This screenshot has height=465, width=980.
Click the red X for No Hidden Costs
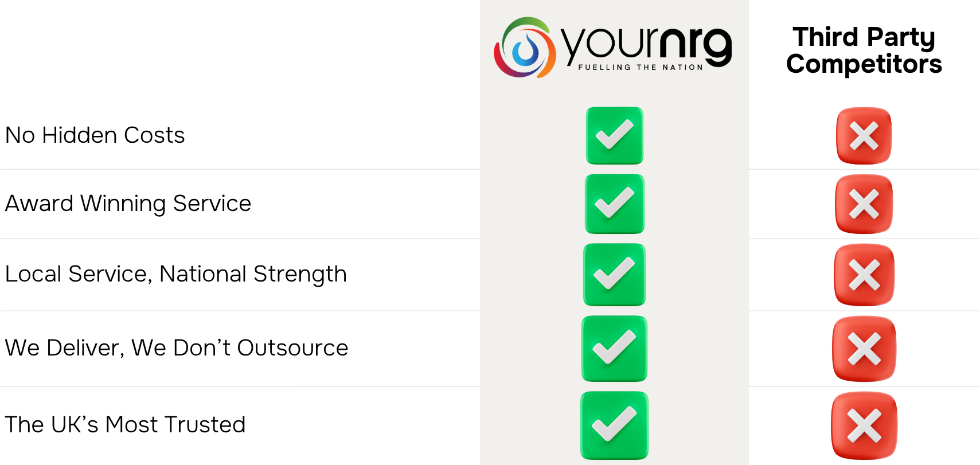coord(864,136)
